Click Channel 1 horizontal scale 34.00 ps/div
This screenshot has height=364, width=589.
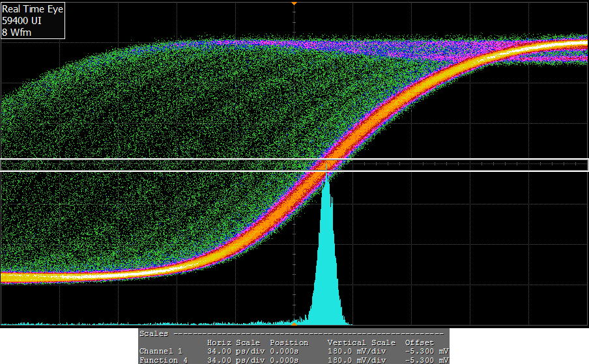click(233, 352)
